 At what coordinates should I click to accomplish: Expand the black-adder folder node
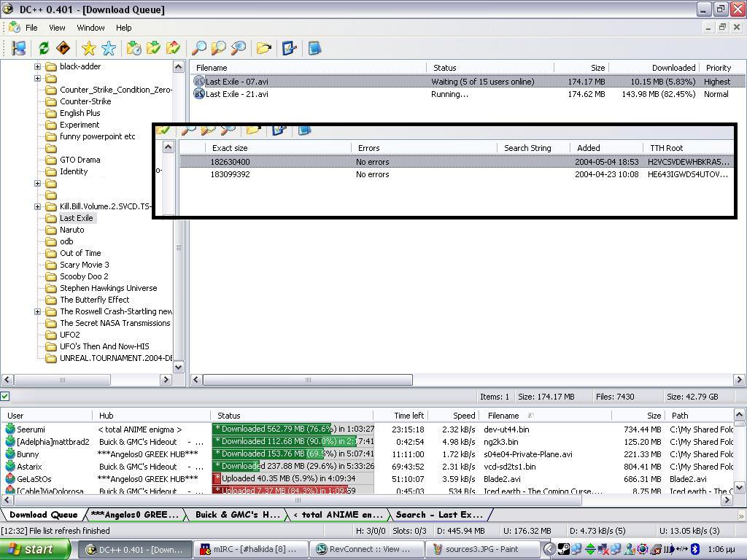(x=38, y=66)
